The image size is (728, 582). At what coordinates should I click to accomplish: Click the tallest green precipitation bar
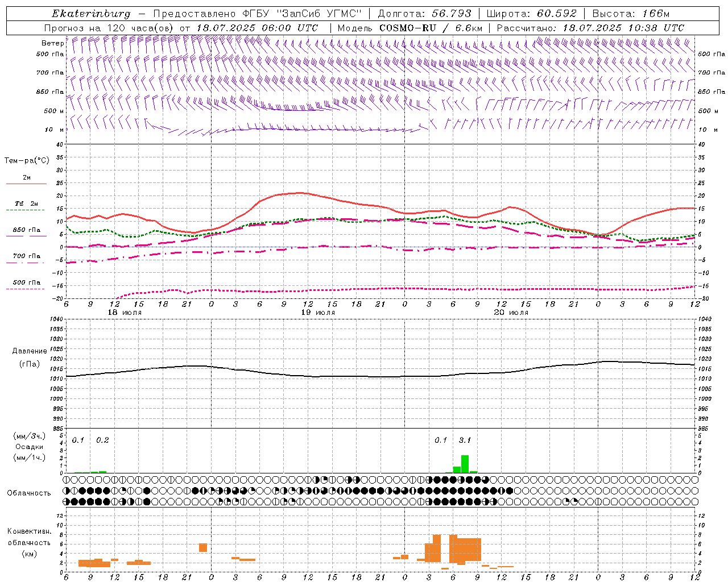[465, 464]
